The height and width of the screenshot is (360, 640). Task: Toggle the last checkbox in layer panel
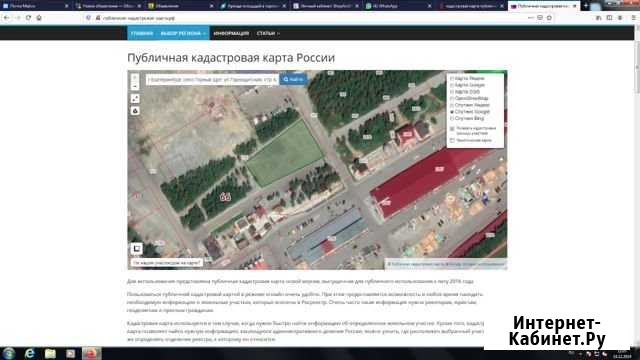(x=452, y=140)
